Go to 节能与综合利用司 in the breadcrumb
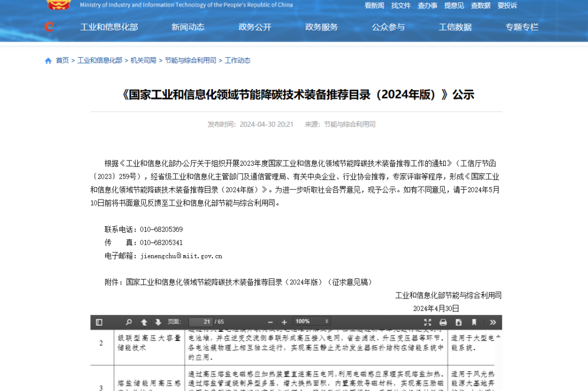This screenshot has height=391, width=588. click(x=191, y=61)
